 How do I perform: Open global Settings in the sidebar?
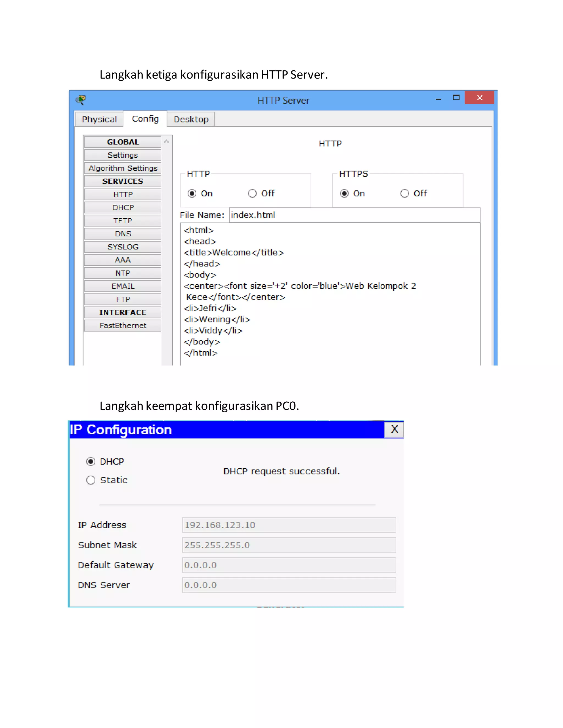[123, 155]
